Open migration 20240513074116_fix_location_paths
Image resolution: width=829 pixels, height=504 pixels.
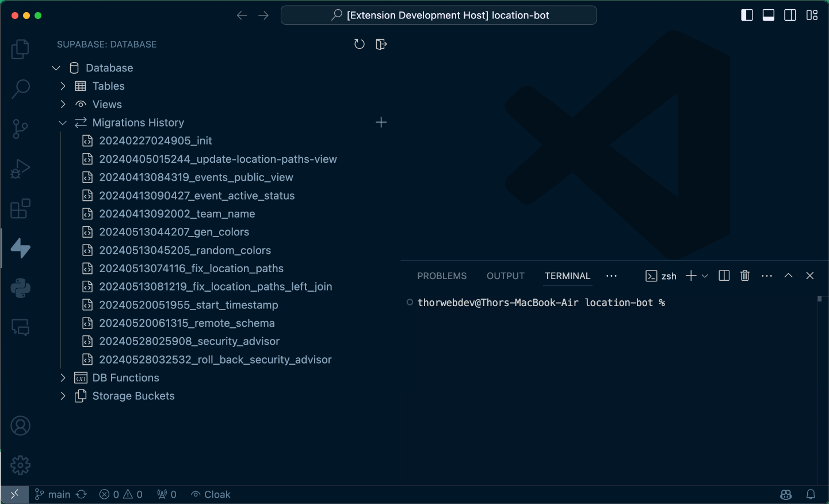191,269
